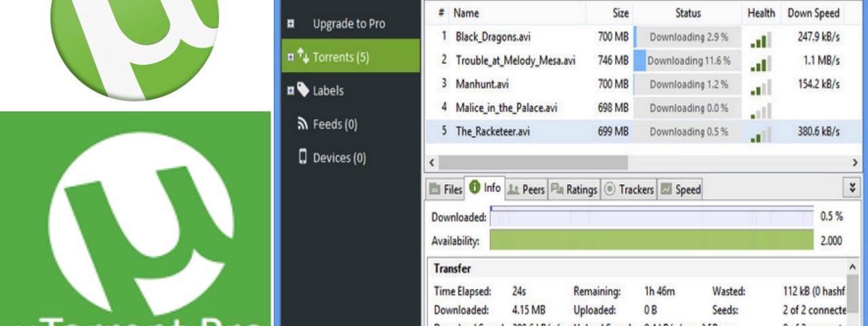Sort torrents by Status column header
The width and height of the screenshot is (868, 326).
(688, 13)
